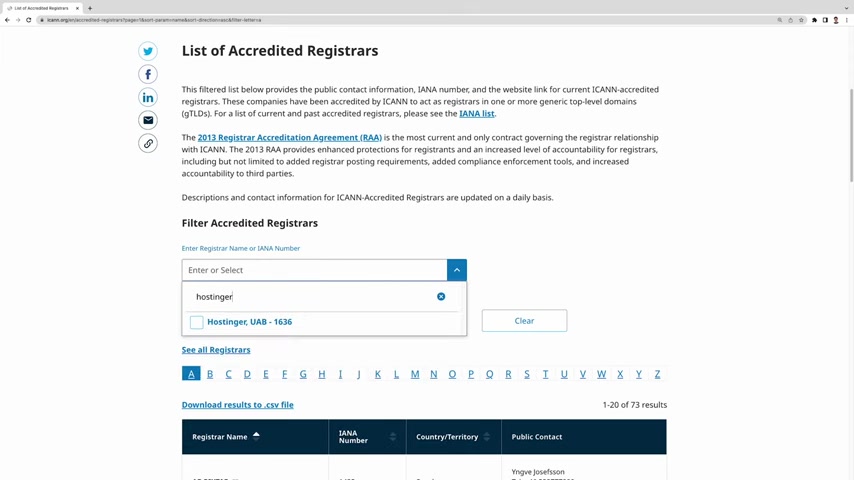Sort by Registrar Name arrow
Image resolution: width=854 pixels, height=480 pixels.
pyautogui.click(x=256, y=435)
